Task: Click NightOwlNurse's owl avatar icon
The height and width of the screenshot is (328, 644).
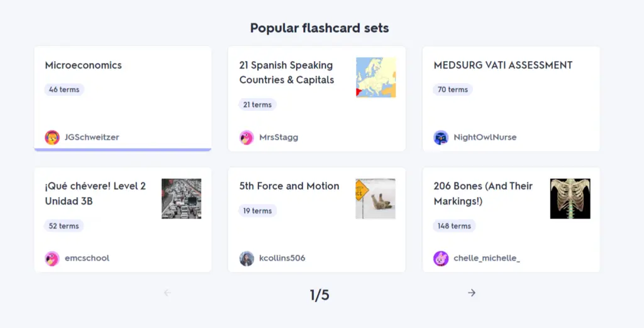Action: [x=441, y=137]
